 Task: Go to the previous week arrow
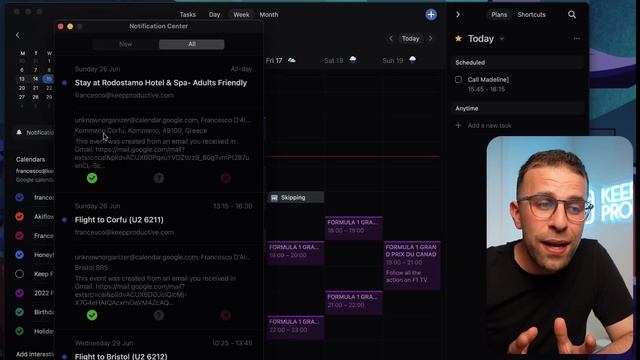click(x=391, y=38)
